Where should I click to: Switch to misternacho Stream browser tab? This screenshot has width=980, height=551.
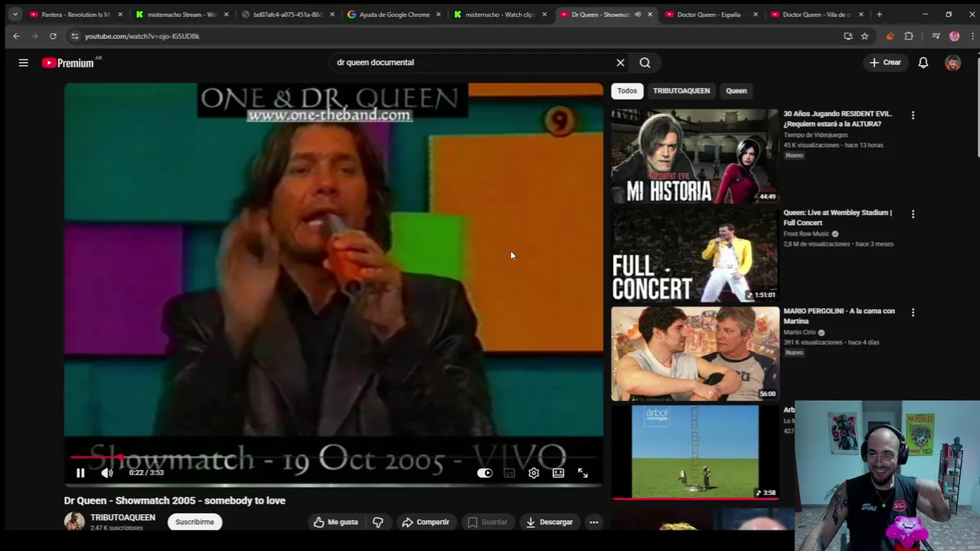point(181,15)
